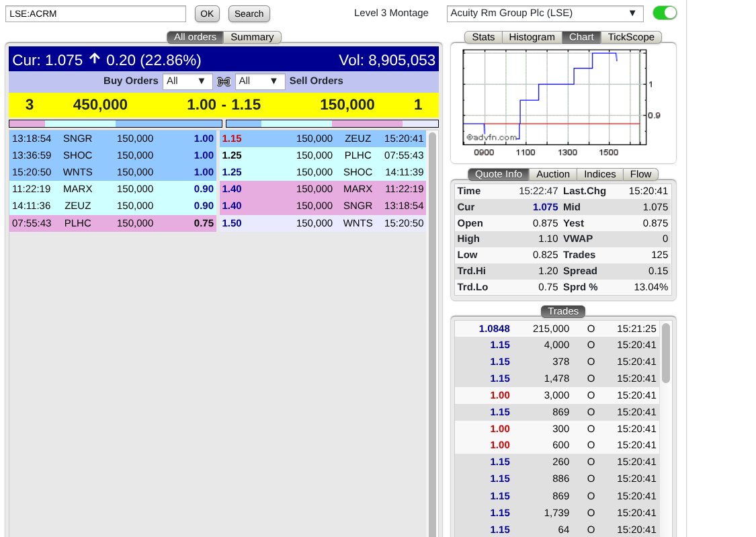Click the ZEUZ buy order at 14:11:36
Image resolution: width=756 pixels, height=537 pixels.
(112, 206)
